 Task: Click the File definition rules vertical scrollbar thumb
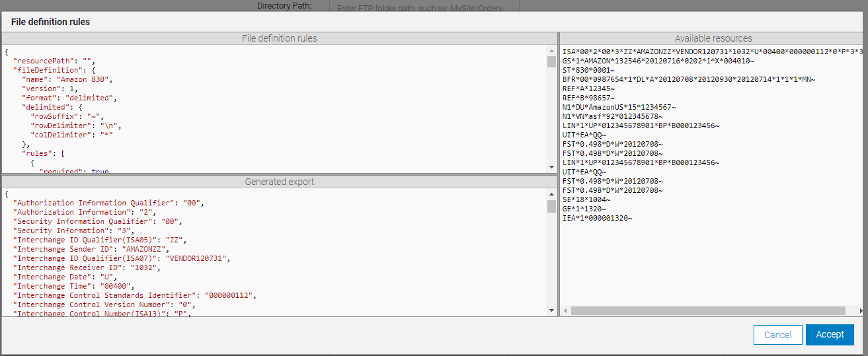point(551,61)
